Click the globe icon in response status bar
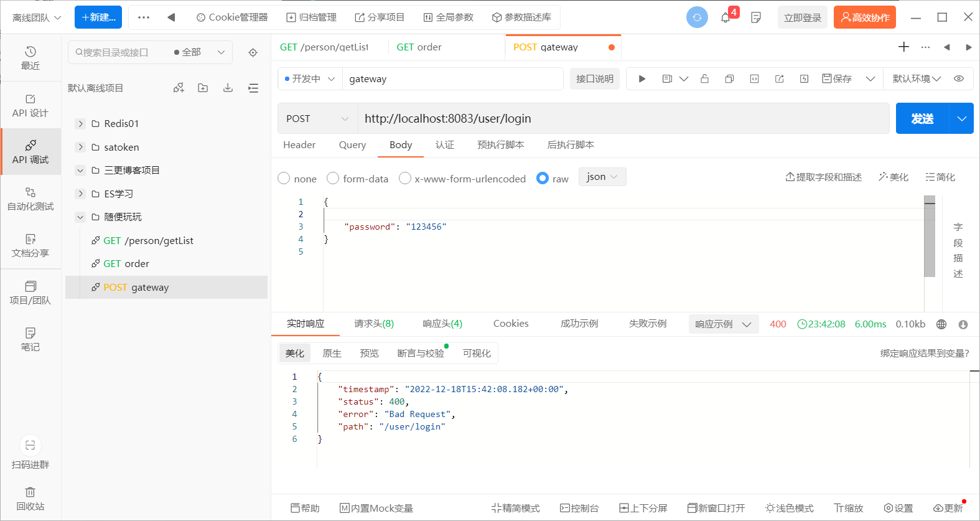The width and height of the screenshot is (980, 521). tap(941, 324)
